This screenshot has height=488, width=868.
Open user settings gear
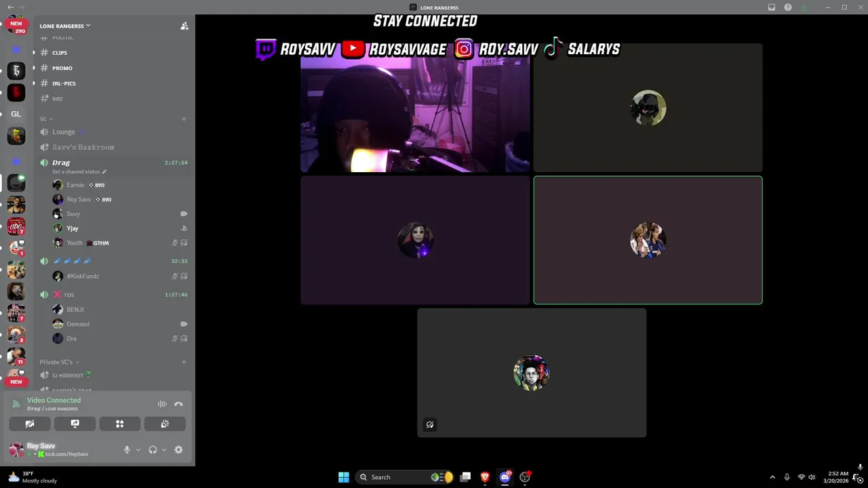pos(178,449)
